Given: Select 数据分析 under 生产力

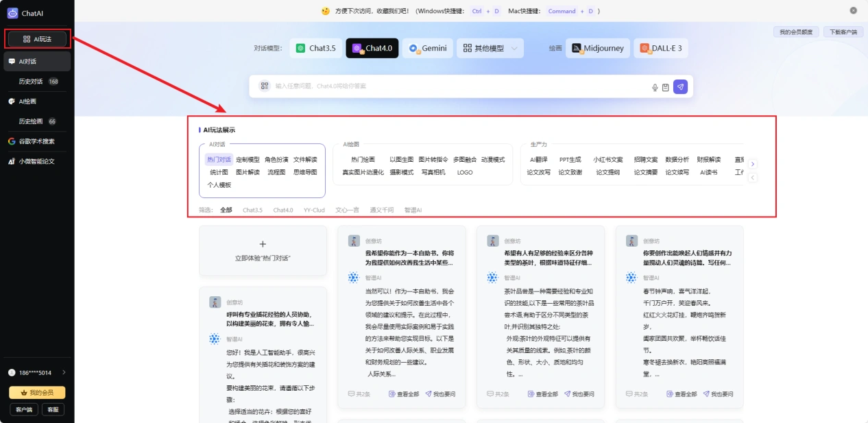Looking at the screenshot, I should point(677,159).
